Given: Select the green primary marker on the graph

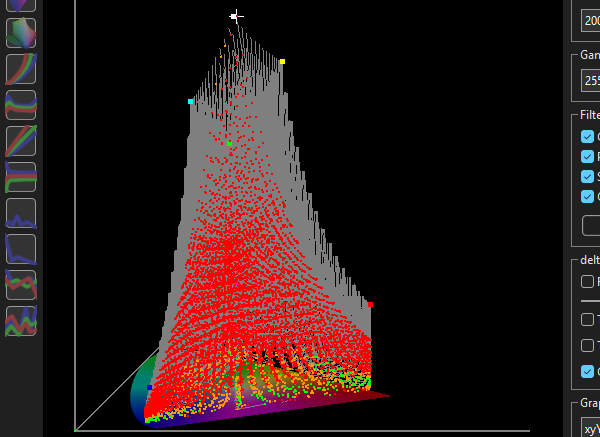Looking at the screenshot, I should point(229,143).
